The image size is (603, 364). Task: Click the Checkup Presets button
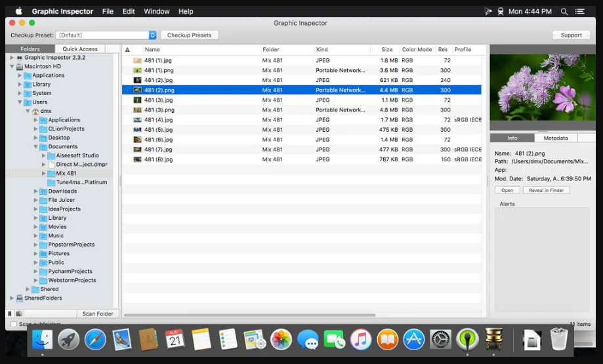[189, 35]
